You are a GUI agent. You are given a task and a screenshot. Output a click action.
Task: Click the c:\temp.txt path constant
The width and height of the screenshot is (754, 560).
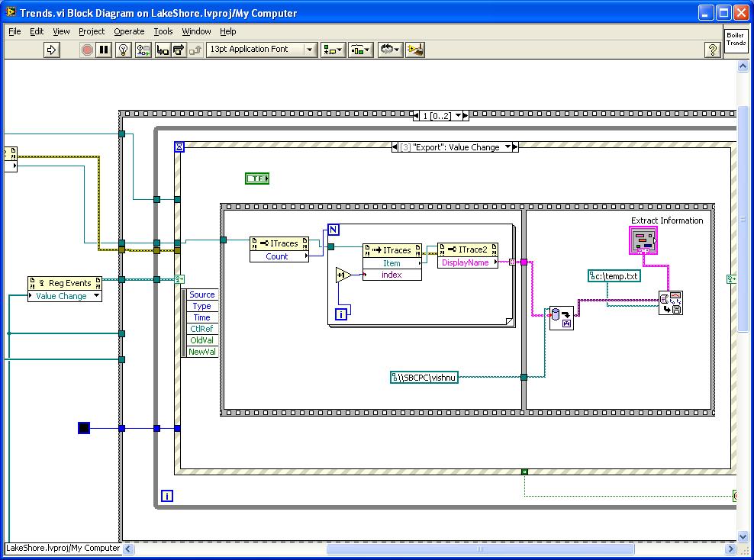614,276
